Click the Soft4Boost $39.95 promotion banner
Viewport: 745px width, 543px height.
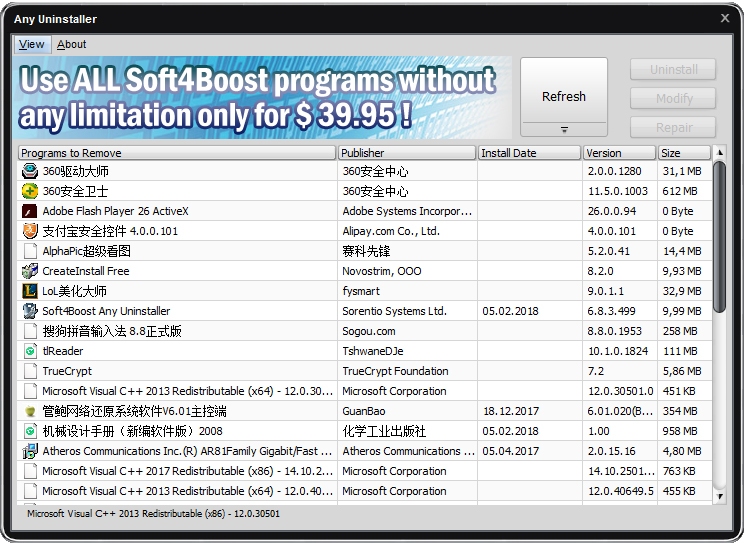(x=262, y=97)
